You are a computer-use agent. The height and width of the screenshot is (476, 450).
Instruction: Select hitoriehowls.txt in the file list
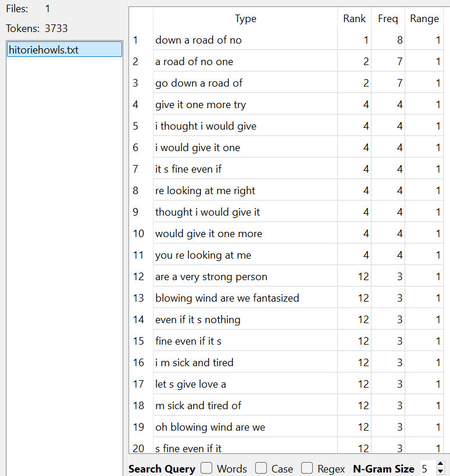coord(64,49)
